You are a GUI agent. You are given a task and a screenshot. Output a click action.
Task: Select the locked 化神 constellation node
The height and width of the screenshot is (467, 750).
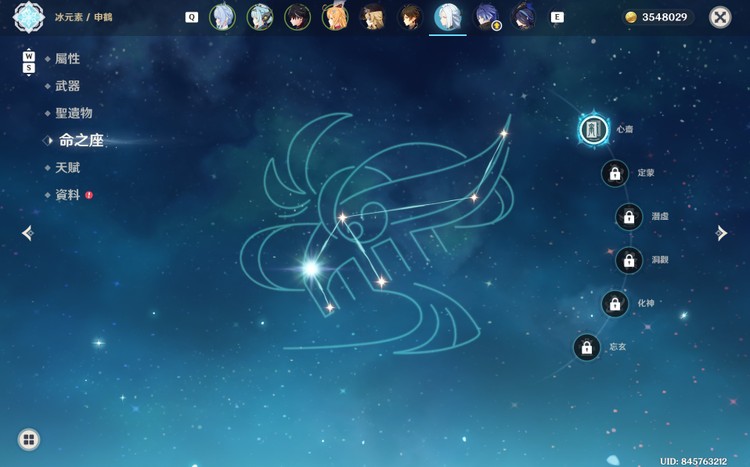(x=615, y=303)
